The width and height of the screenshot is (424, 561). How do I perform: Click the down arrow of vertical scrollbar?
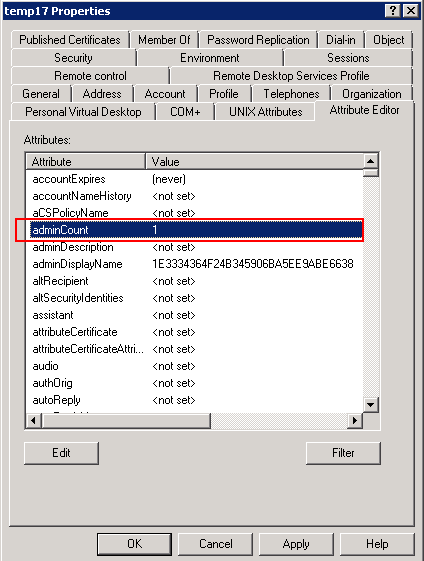click(x=371, y=405)
